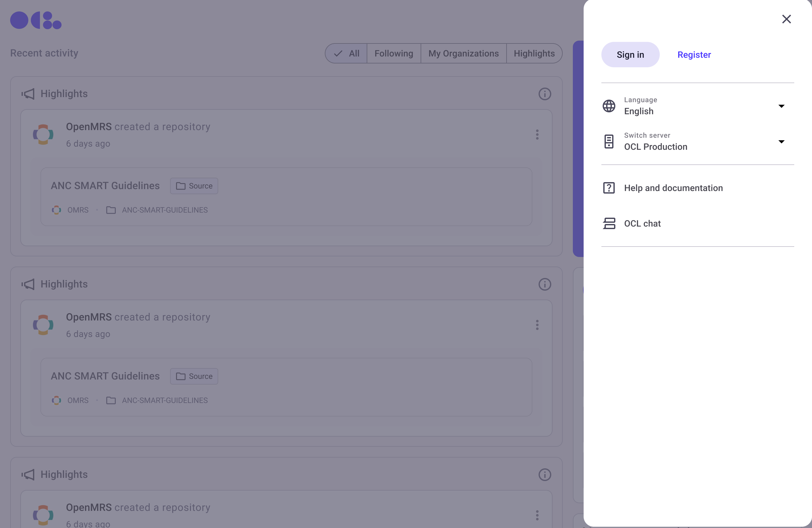Expand the Language English dropdown arrow

(781, 106)
